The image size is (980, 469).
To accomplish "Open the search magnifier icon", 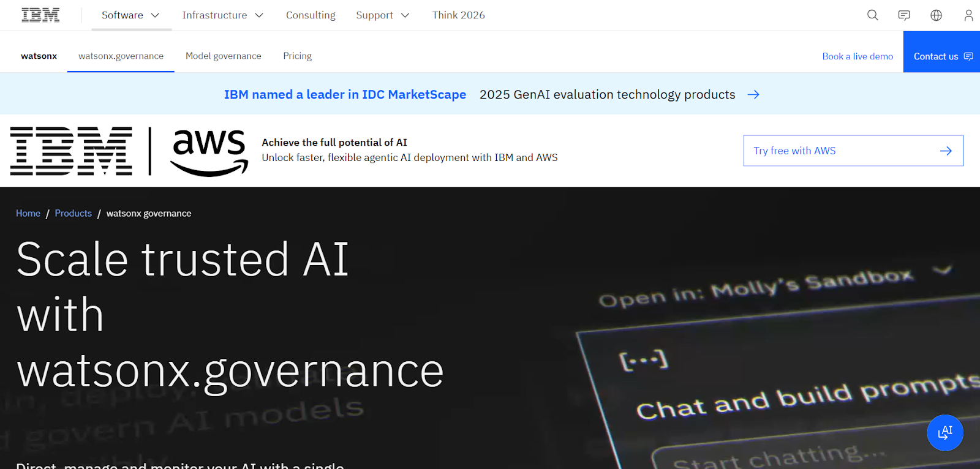I will (x=873, y=15).
